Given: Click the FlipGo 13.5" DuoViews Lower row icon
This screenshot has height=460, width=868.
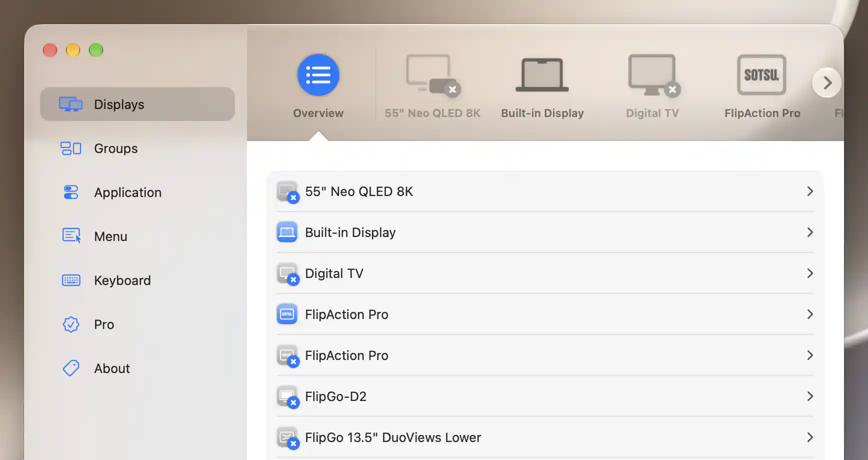Looking at the screenshot, I should pos(287,438).
